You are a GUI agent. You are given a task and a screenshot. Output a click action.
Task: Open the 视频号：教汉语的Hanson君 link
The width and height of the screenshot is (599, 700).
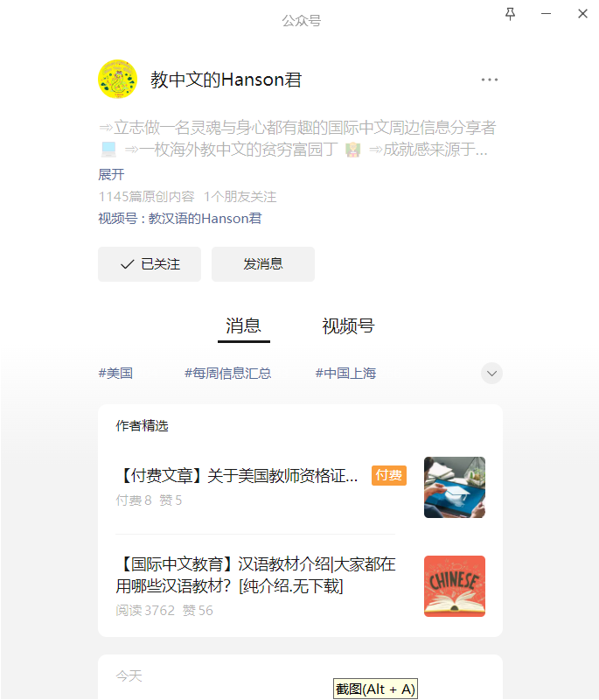pos(180,218)
